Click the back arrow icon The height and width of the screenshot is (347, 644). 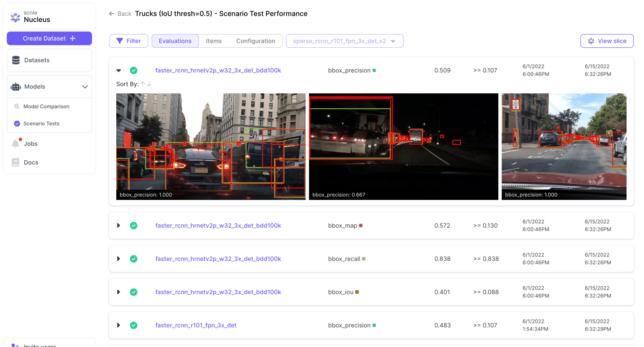pyautogui.click(x=112, y=14)
